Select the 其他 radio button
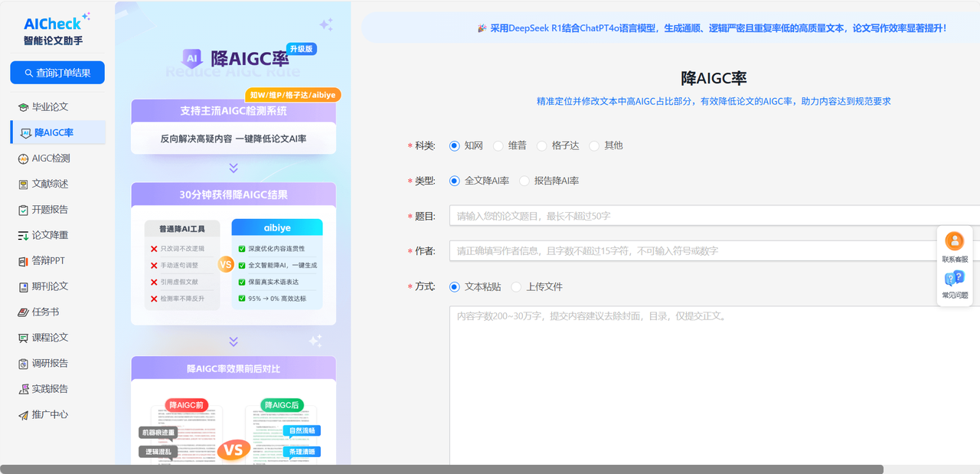Viewport: 980px width, 474px height. [x=594, y=145]
